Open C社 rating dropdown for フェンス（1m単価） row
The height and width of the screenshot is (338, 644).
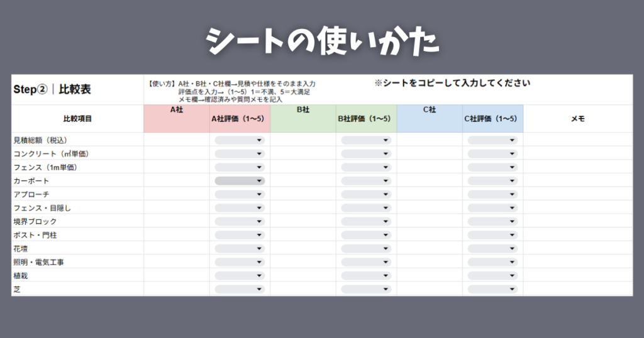pos(492,168)
